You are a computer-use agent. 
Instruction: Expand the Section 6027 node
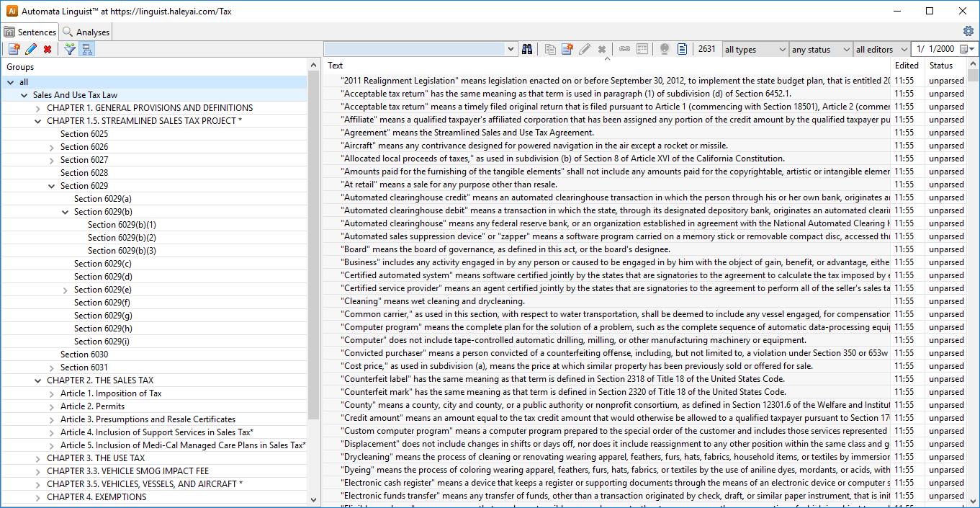click(52, 160)
